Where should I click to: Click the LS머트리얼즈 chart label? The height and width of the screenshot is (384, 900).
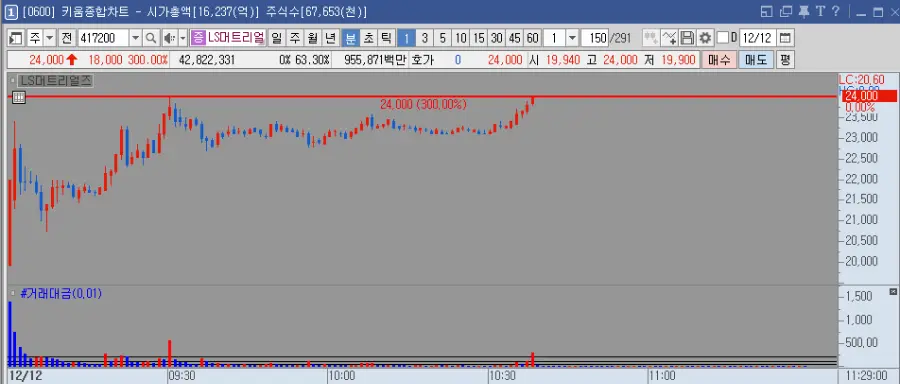(55, 81)
